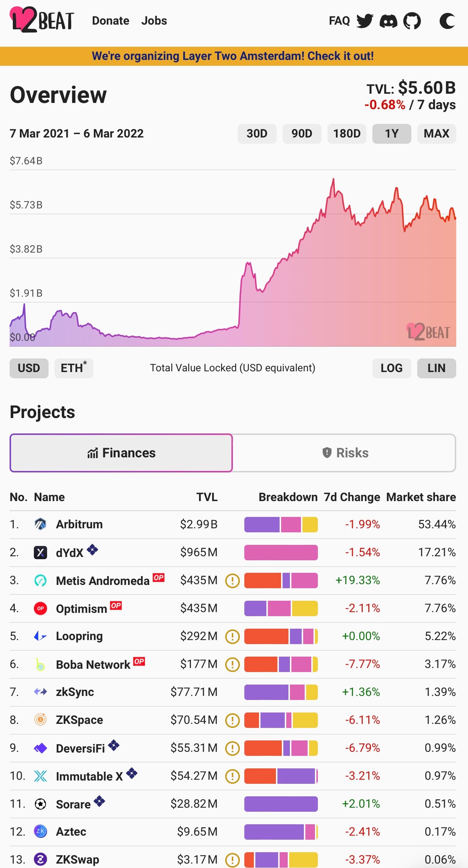Click warning icon in Metis Andromeda row
The width and height of the screenshot is (468, 868).
pos(233,581)
